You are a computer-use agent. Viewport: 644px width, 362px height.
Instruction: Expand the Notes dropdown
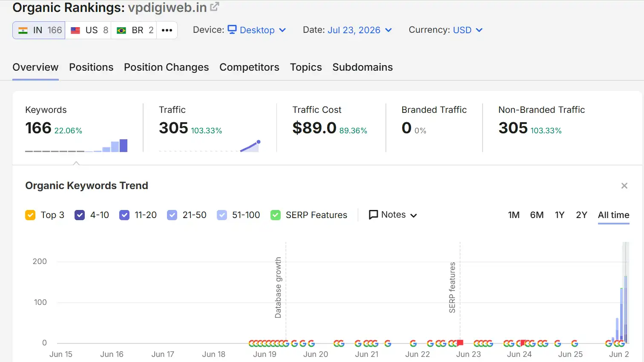(x=393, y=215)
